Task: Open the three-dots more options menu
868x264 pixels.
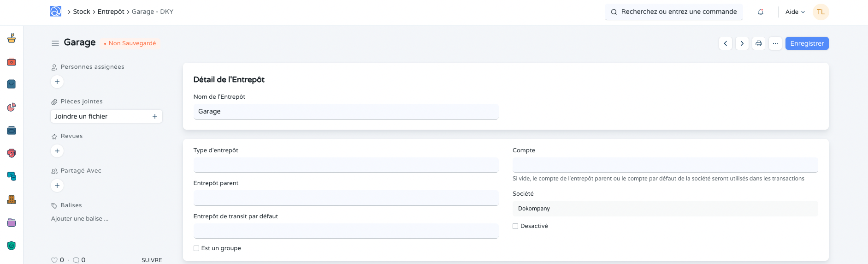Action: click(x=775, y=43)
